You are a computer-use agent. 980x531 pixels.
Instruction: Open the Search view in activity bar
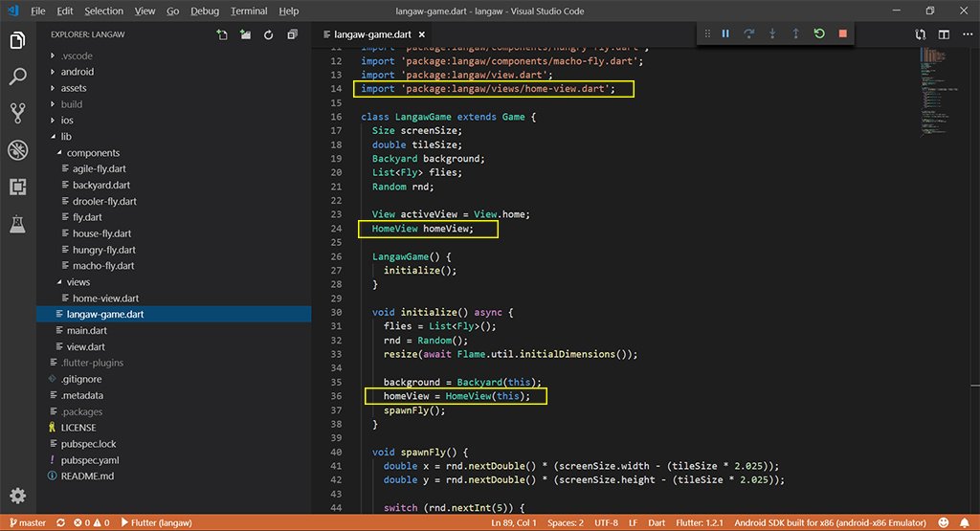(17, 77)
